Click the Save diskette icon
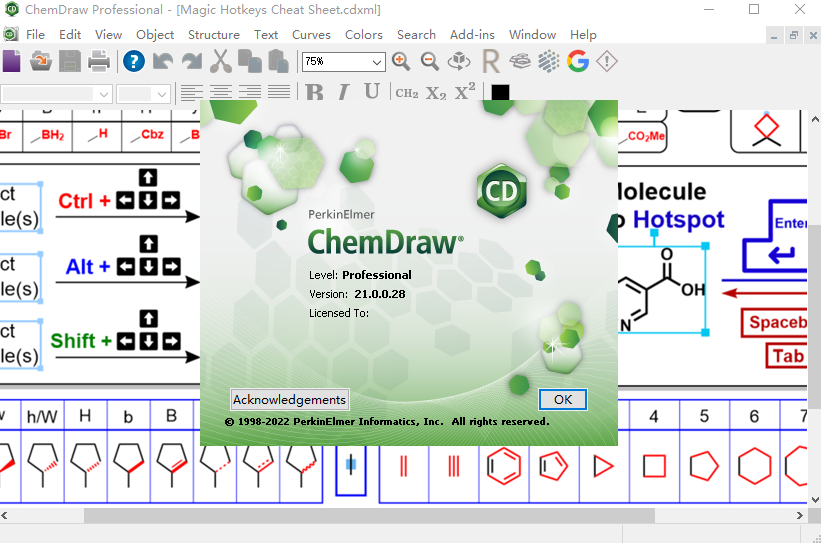This screenshot has width=821, height=543. [x=70, y=61]
